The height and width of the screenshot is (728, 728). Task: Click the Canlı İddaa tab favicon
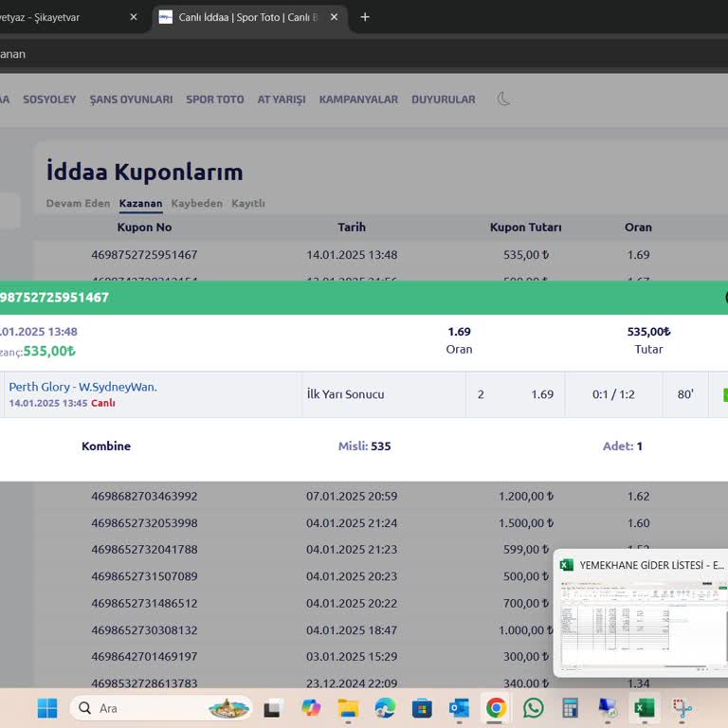pos(166,17)
